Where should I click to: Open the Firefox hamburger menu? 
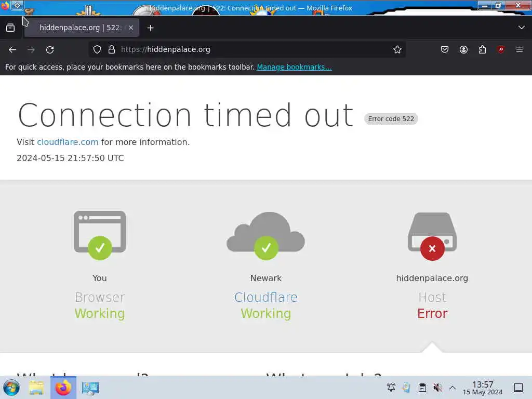(x=520, y=49)
